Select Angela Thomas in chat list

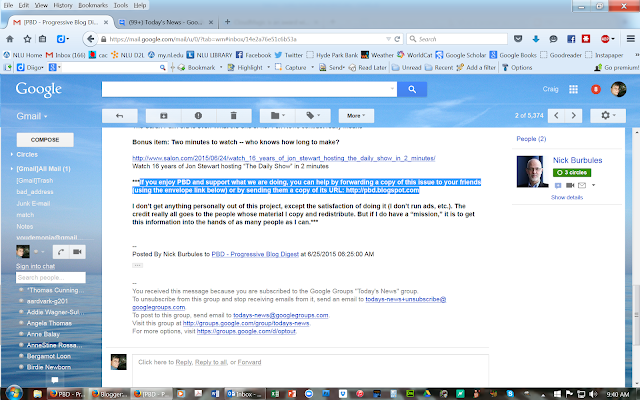pos(49,323)
